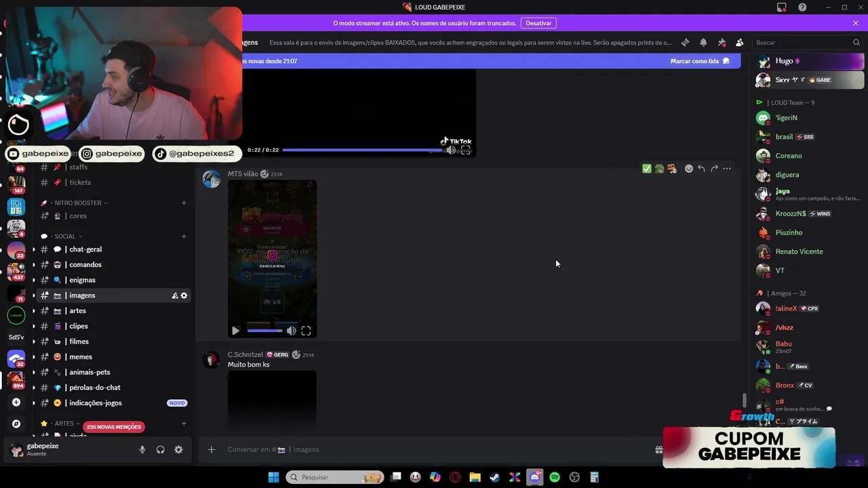Collapse the NITRO BOOSTER category

[x=78, y=203]
